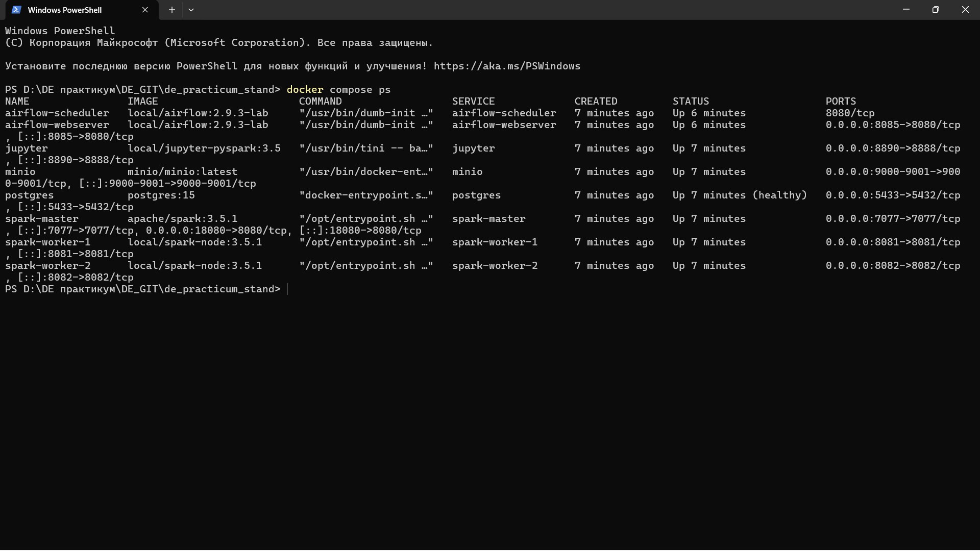This screenshot has height=551, width=980.
Task: Click the 0.0.0.0:8082->8082/tcp port mapping
Action: click(893, 266)
